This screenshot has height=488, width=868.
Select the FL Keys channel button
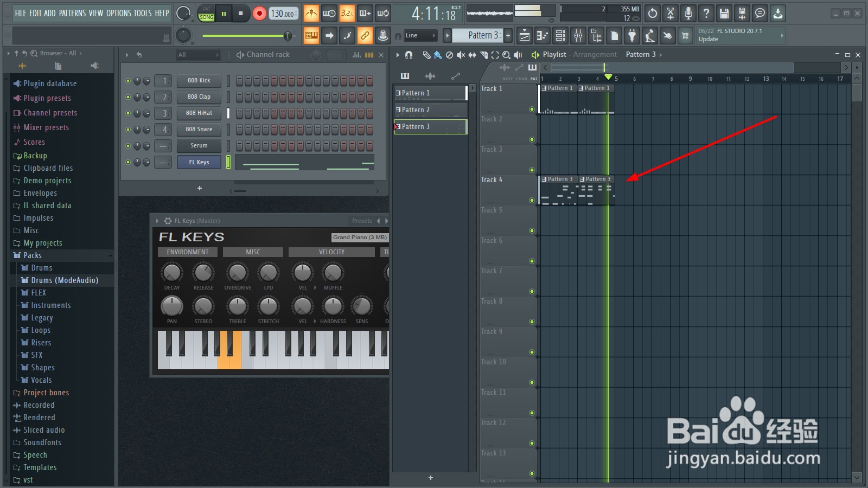click(x=199, y=162)
